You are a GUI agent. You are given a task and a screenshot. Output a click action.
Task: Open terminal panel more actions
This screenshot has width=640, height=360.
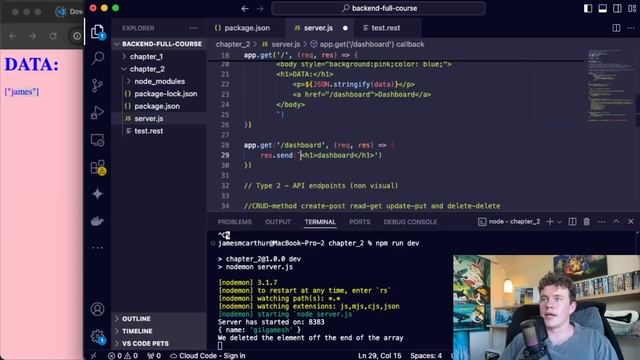601,222
